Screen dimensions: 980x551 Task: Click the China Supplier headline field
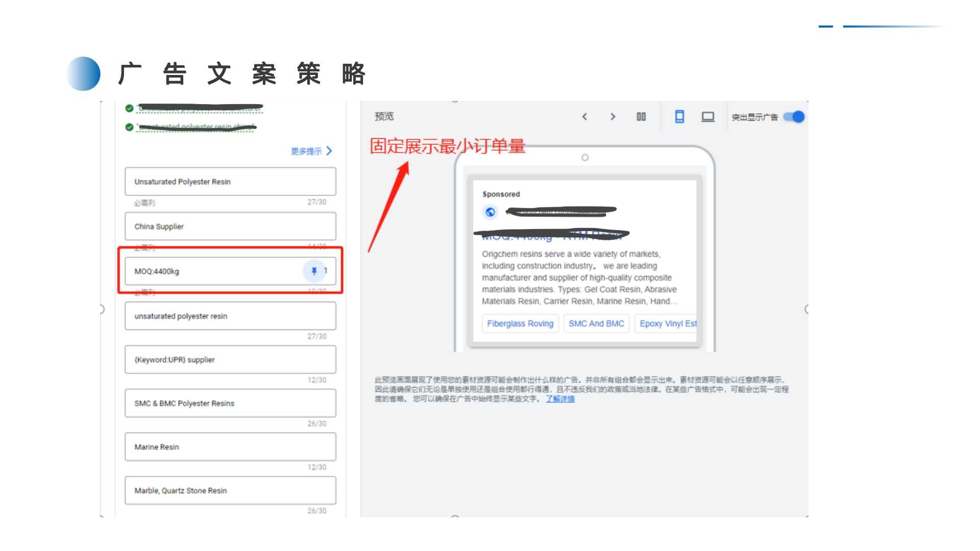pyautogui.click(x=230, y=227)
